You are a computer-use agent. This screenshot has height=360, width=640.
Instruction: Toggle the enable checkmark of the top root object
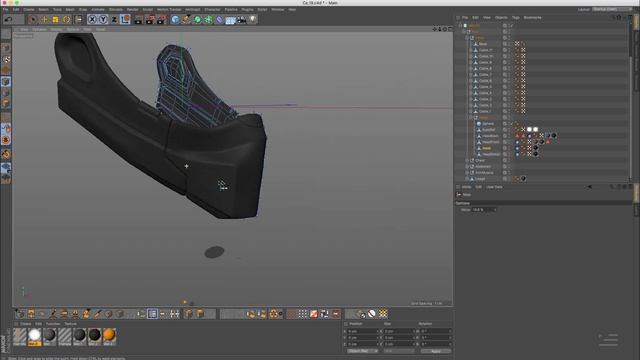click(x=511, y=25)
